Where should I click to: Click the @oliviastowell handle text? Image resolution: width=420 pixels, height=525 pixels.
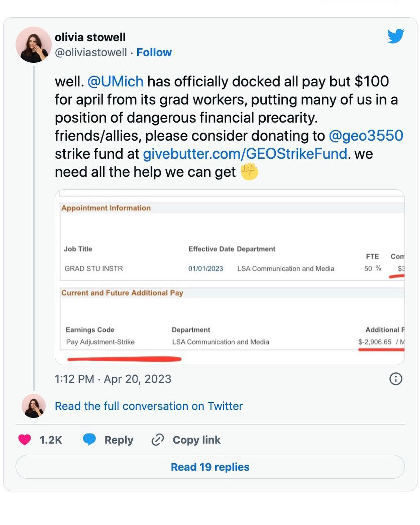click(x=91, y=52)
